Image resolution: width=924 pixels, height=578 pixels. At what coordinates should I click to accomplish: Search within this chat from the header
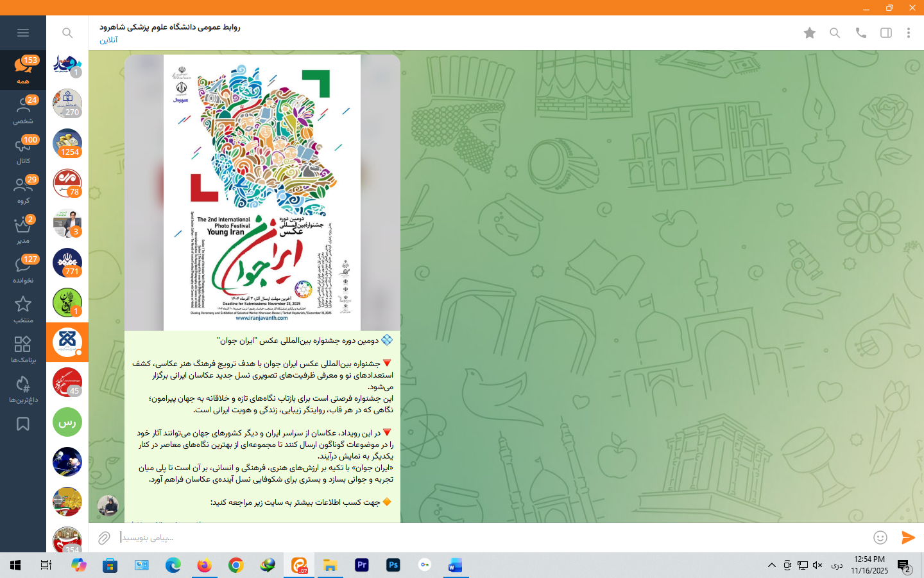click(834, 33)
